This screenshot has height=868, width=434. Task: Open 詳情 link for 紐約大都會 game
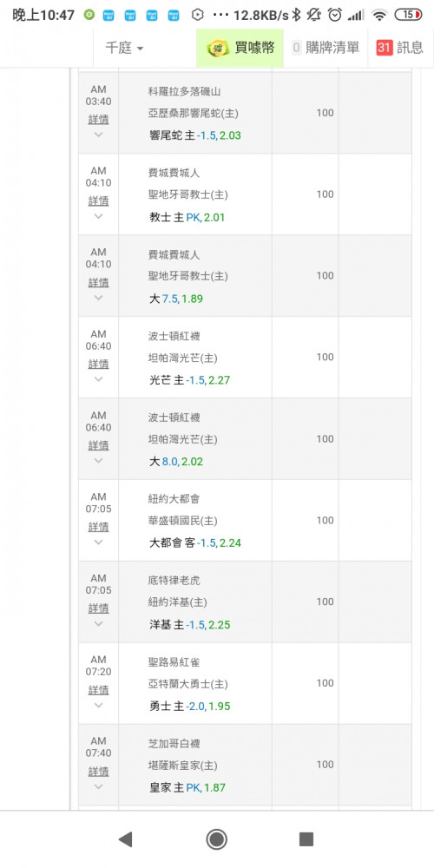[x=99, y=527]
